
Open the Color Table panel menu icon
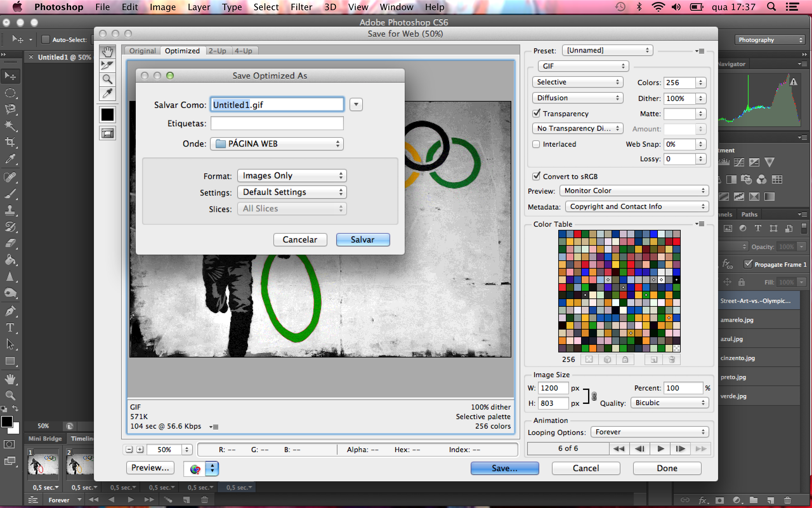[700, 224]
